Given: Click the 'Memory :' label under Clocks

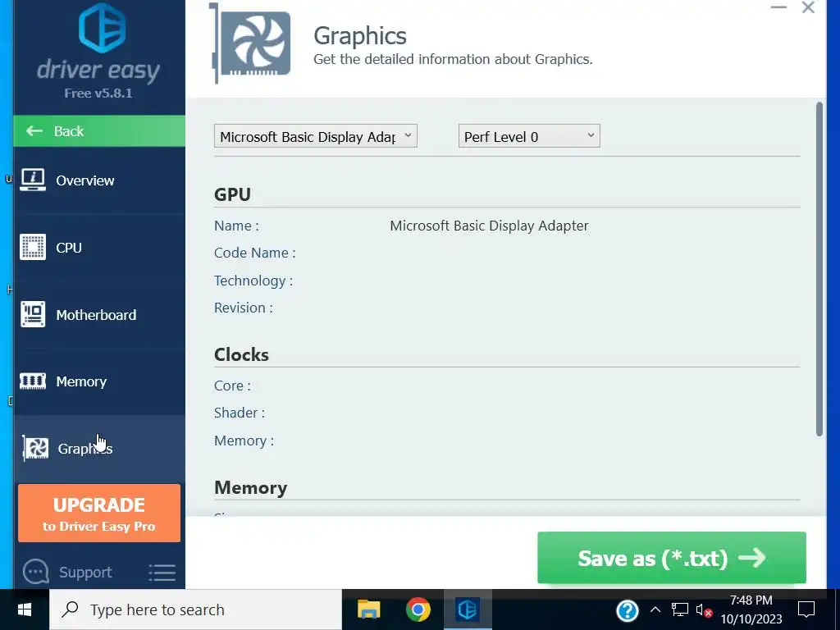Looking at the screenshot, I should click(244, 441).
